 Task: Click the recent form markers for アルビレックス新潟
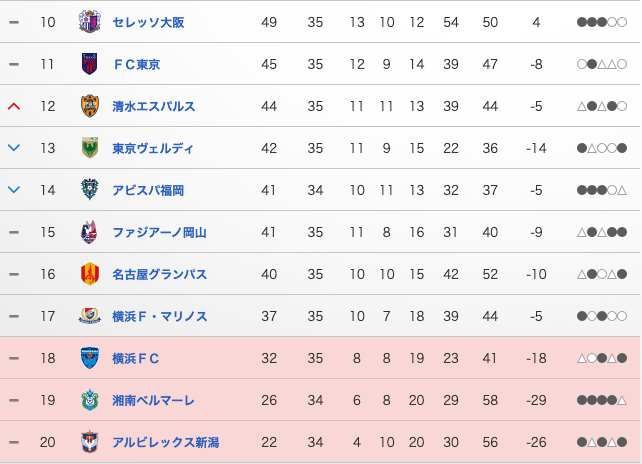pyautogui.click(x=602, y=442)
